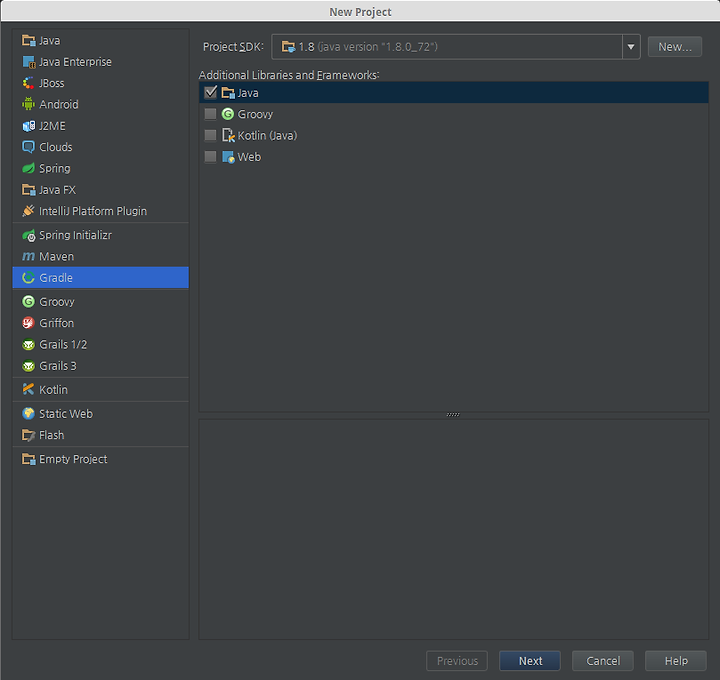This screenshot has width=720, height=680.
Task: Choose the Java Enterprise icon in sidebar
Action: (x=28, y=62)
